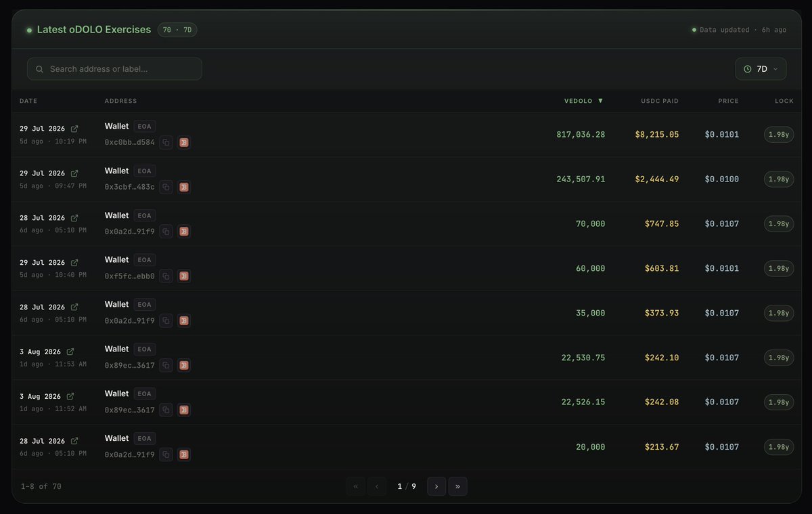812x514 pixels.
Task: Click the 20,000 VEDOLO amount
Action: pyautogui.click(x=591, y=447)
